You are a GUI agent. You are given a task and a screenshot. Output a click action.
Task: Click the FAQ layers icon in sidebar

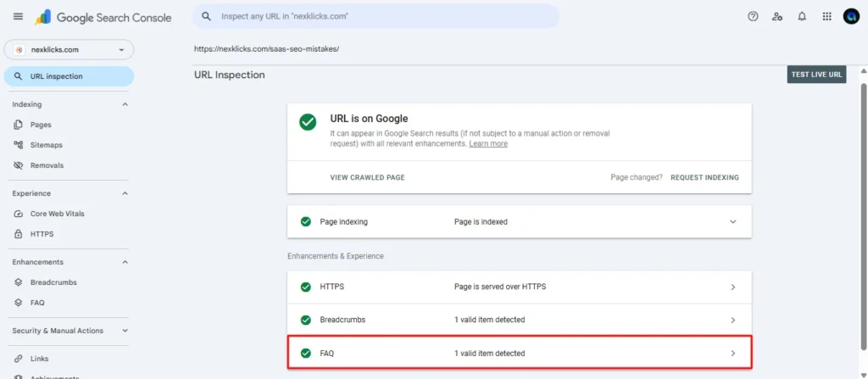click(19, 303)
